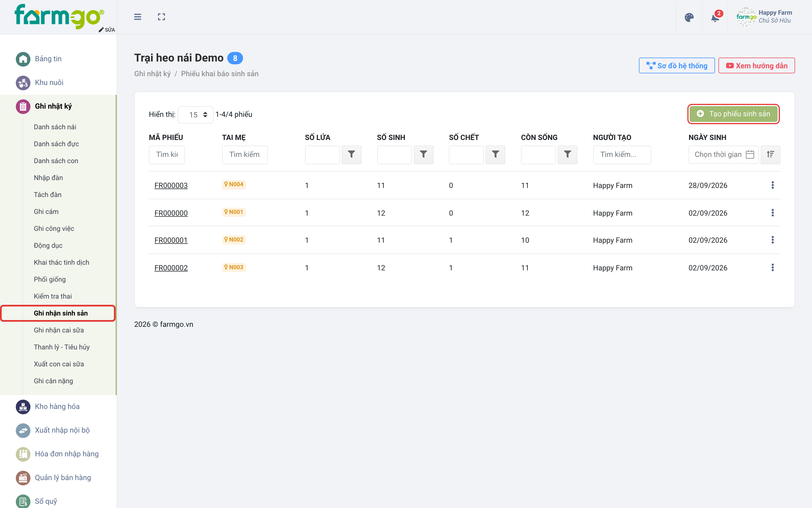Open the three-dot menu for FR000001
The image size is (812, 508).
773,240
